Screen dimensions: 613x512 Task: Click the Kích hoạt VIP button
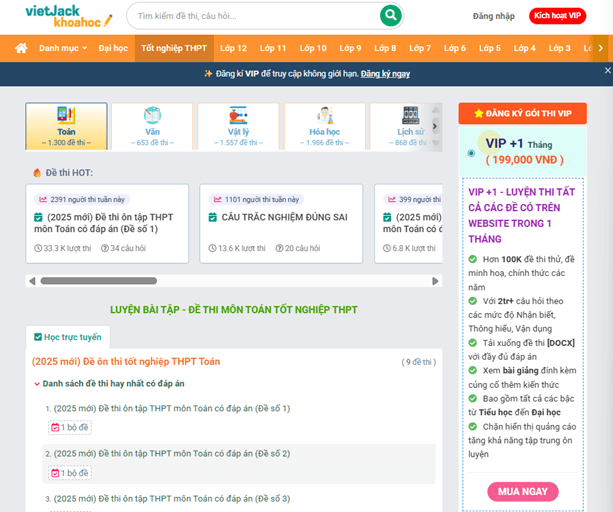pos(557,17)
